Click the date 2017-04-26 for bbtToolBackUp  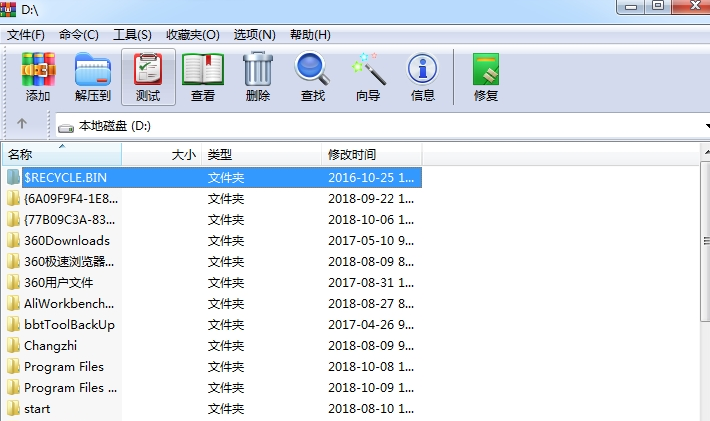371,325
